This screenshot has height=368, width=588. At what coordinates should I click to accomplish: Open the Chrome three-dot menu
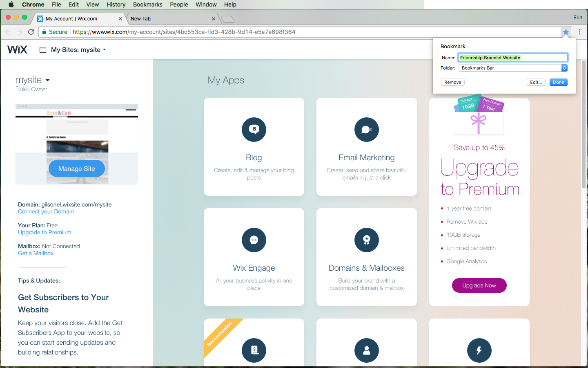[x=579, y=32]
